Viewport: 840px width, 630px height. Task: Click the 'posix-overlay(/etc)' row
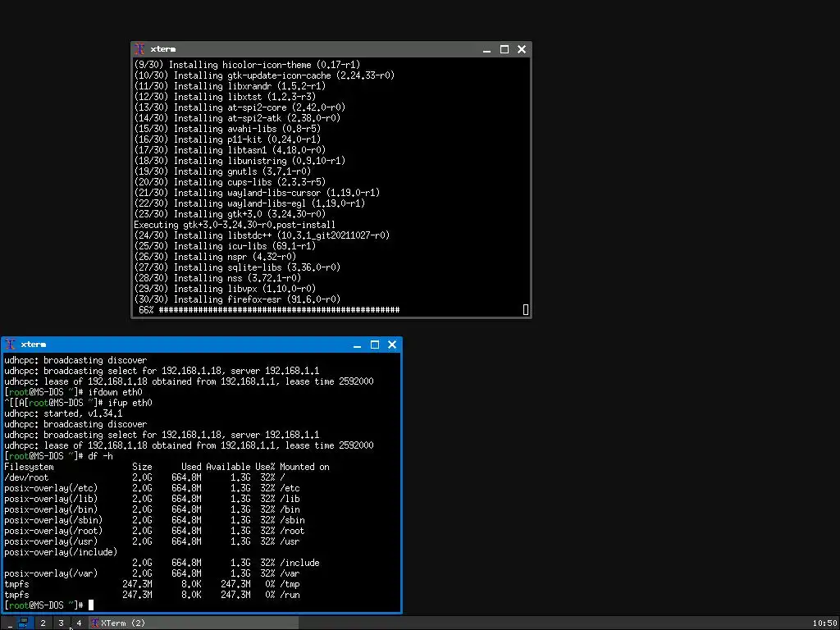pyautogui.click(x=152, y=489)
